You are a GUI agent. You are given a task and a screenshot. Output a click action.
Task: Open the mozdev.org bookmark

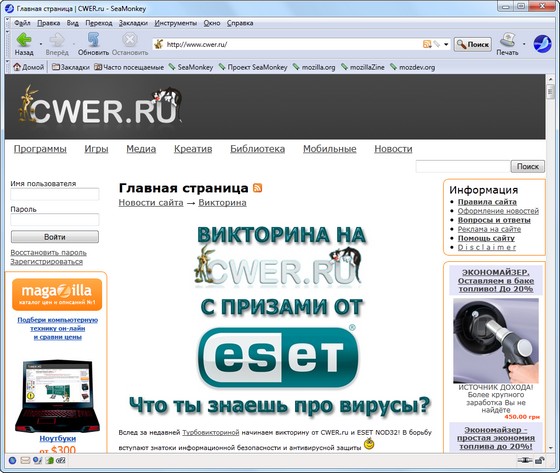pyautogui.click(x=412, y=67)
